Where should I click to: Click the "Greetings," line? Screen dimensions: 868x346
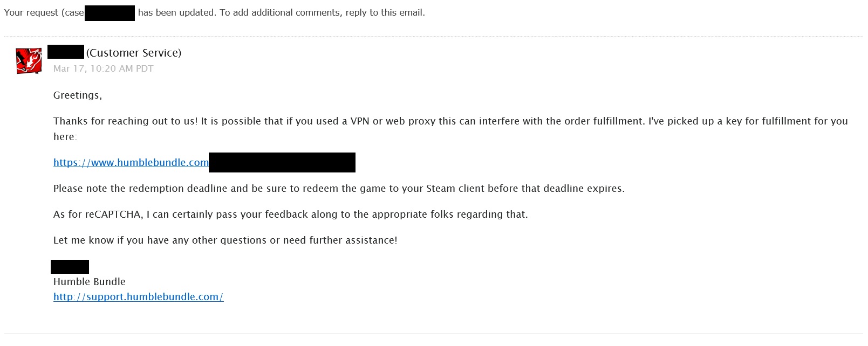[78, 95]
